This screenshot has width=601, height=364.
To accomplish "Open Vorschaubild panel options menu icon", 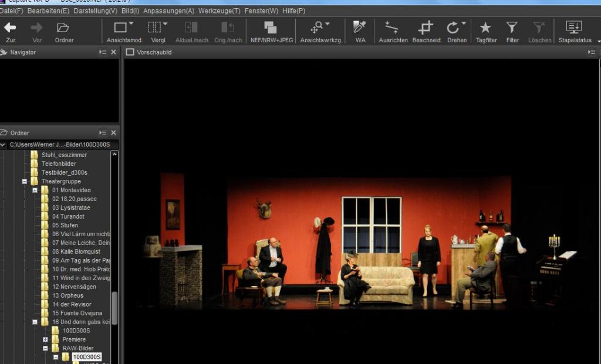I will (592, 52).
